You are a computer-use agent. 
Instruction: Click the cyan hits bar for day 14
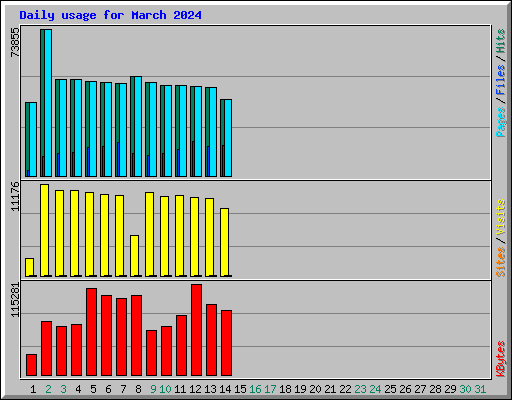click(228, 138)
